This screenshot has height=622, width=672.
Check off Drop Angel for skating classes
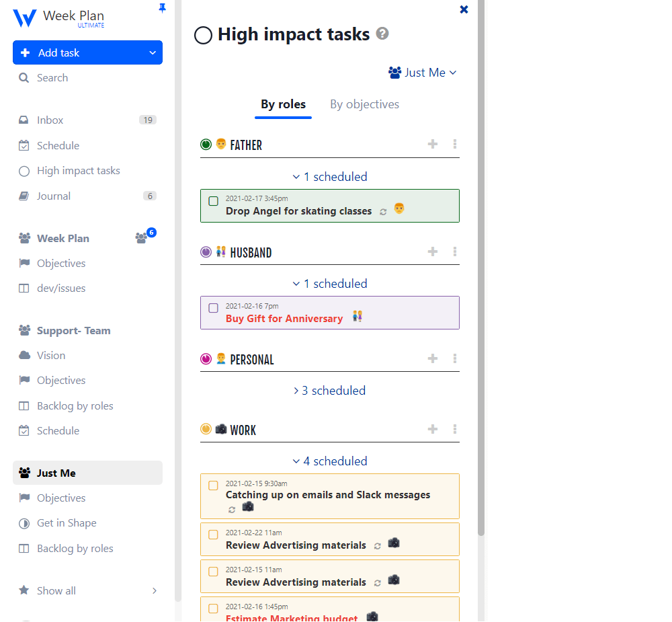(x=213, y=201)
